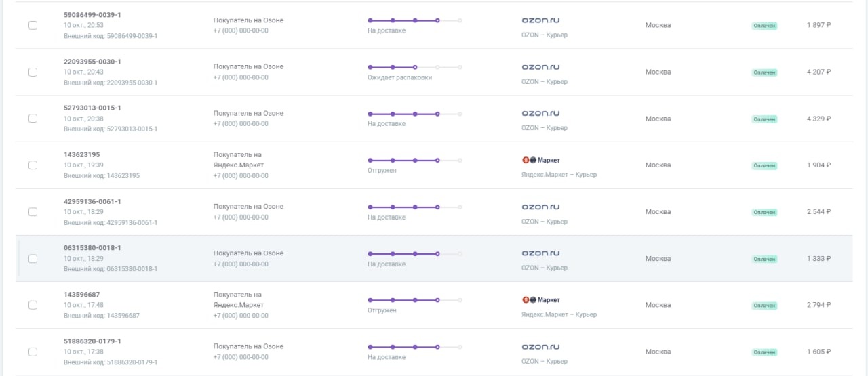The image size is (868, 376).
Task: Open order number 143596687
Action: 82,295
